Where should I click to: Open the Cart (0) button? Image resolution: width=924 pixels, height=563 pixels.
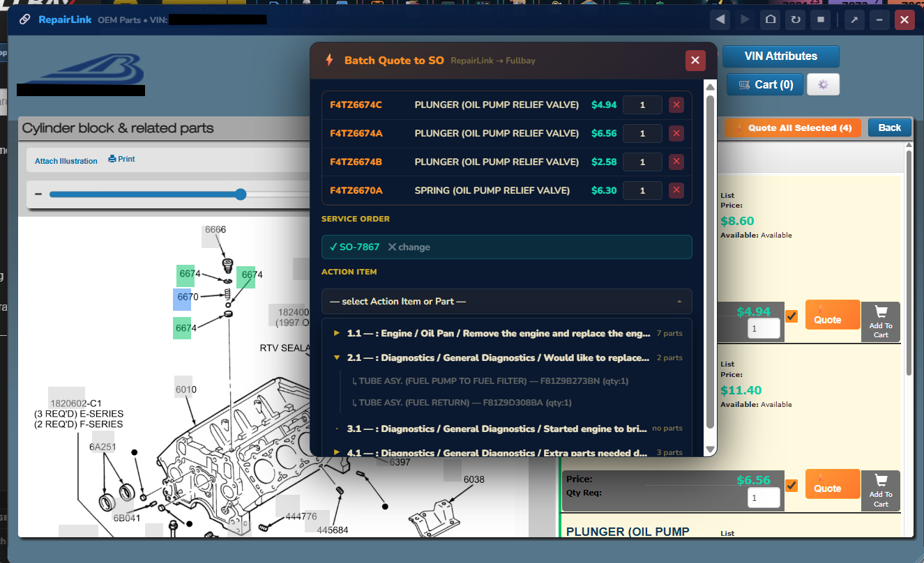pyautogui.click(x=765, y=84)
